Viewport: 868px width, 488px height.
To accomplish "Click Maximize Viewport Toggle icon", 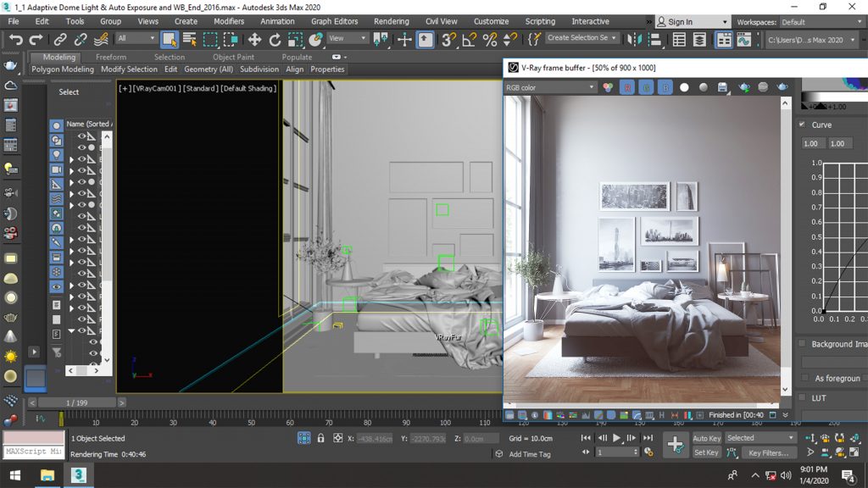I will point(854,452).
